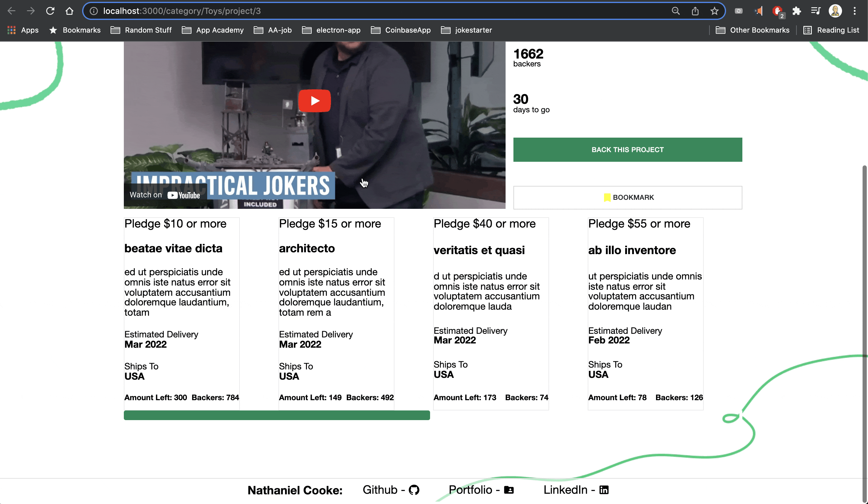Open the Portfolio folder icon link

coord(509,490)
